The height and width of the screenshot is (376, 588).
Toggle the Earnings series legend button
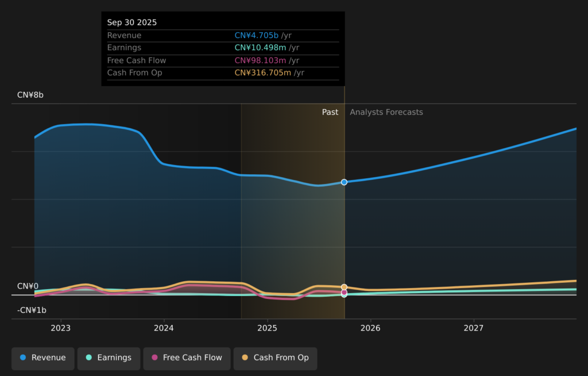[109, 358]
